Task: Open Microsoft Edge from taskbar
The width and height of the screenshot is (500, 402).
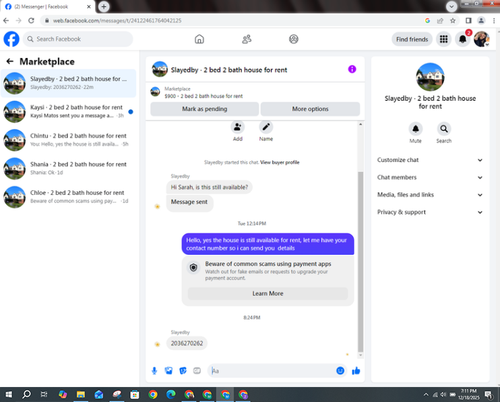Action: [171, 395]
